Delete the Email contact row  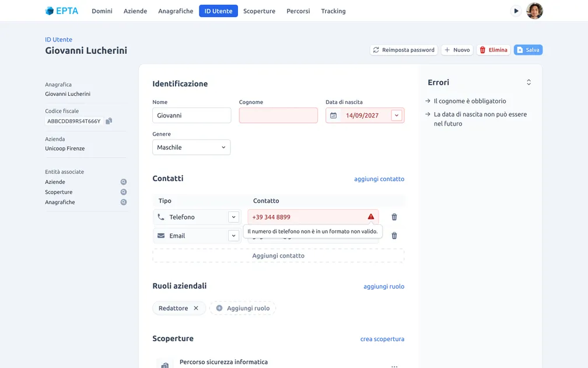(394, 236)
